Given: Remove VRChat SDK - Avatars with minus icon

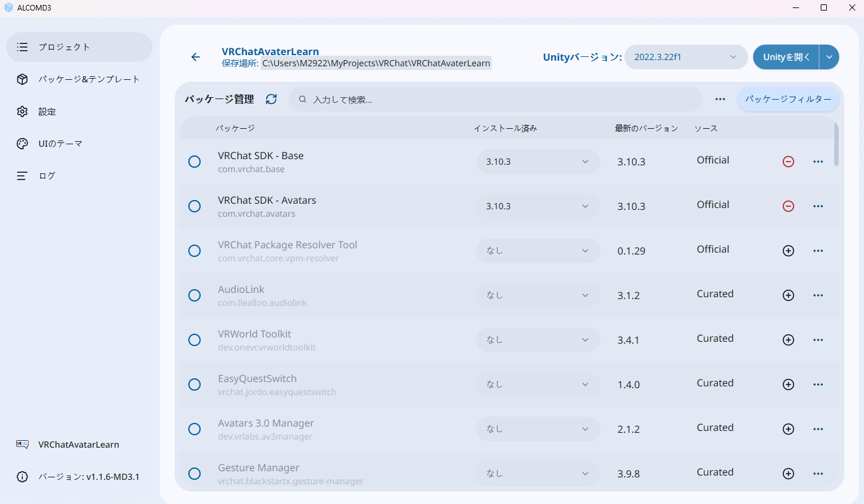Looking at the screenshot, I should (788, 206).
